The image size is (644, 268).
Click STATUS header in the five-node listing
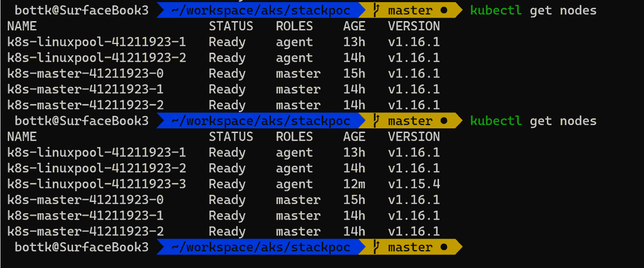(x=231, y=26)
